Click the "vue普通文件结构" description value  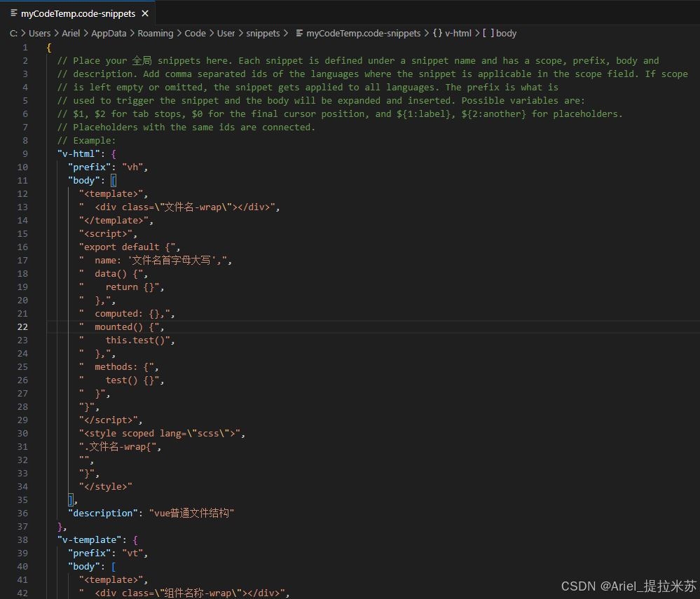pyautogui.click(x=191, y=514)
